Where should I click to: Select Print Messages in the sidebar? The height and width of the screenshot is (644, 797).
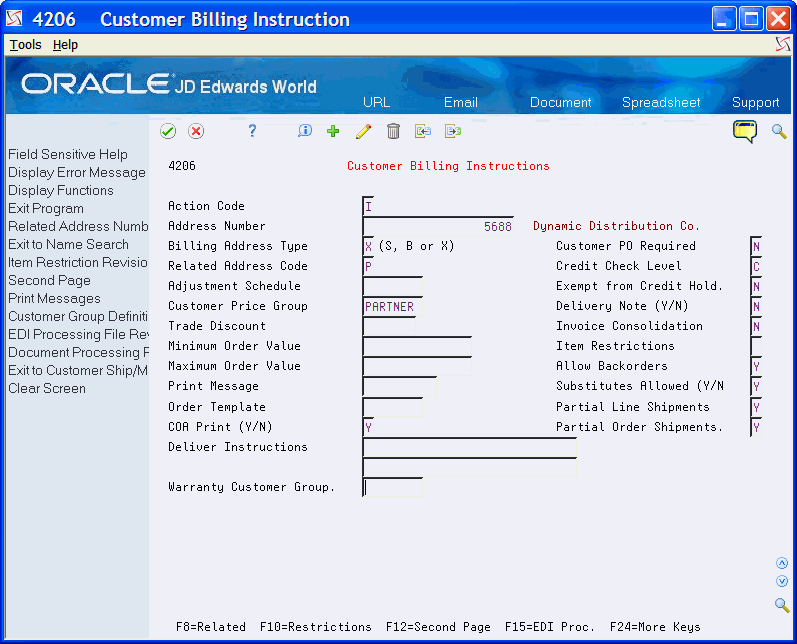point(54,298)
